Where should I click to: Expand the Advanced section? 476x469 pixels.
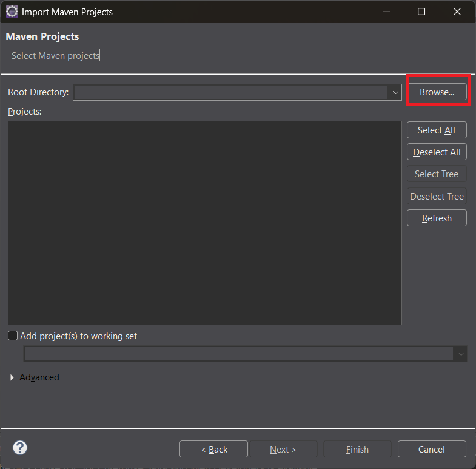(12, 377)
